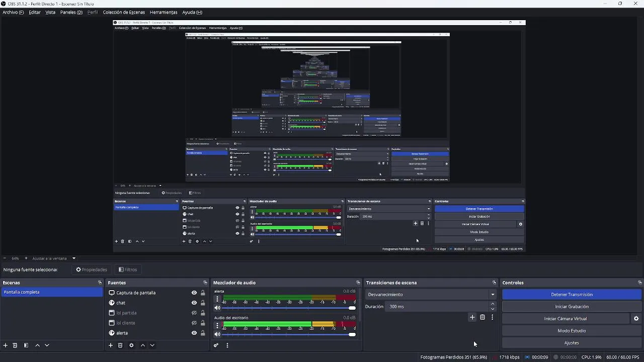Undock the Fuentes panel
The height and width of the screenshot is (362, 644).
[x=205, y=283]
